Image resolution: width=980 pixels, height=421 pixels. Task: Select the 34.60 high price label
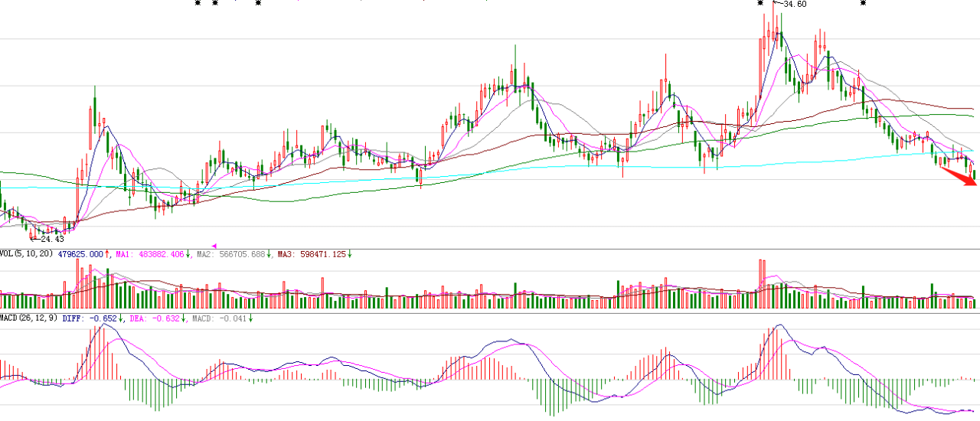click(795, 5)
